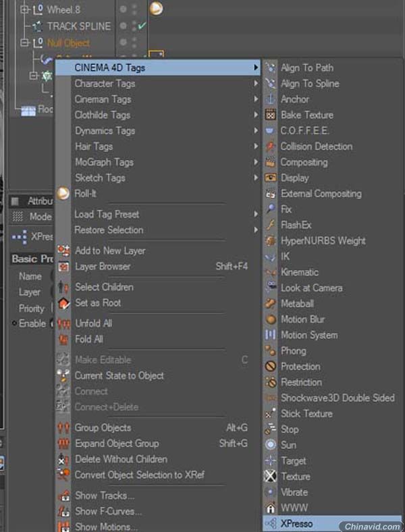The image size is (405, 532).
Task: Choose Restore Selection menu entry
Action: coord(158,230)
